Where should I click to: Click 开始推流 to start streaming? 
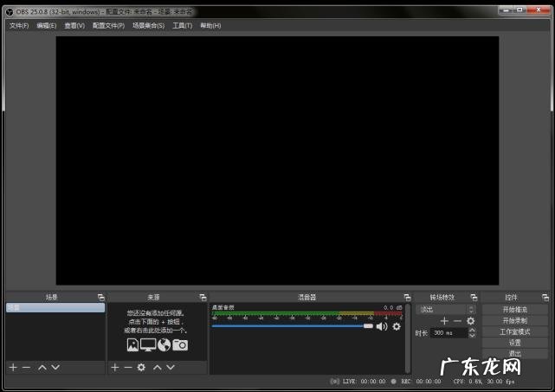point(515,309)
